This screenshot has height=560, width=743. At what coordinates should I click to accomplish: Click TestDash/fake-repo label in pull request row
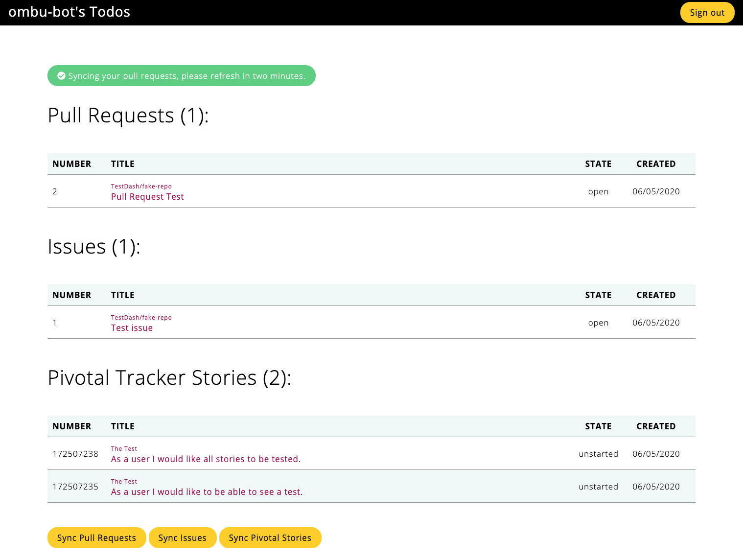141,187
